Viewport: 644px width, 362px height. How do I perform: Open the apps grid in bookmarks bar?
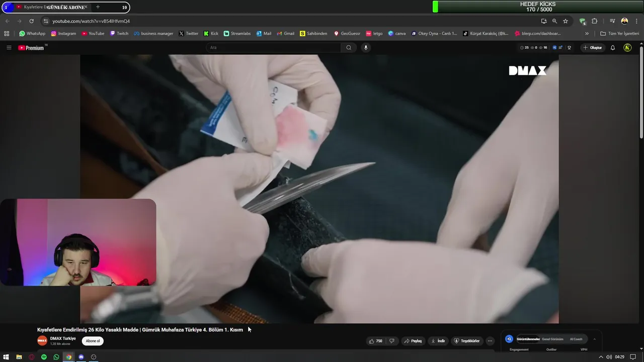pyautogui.click(x=7, y=34)
